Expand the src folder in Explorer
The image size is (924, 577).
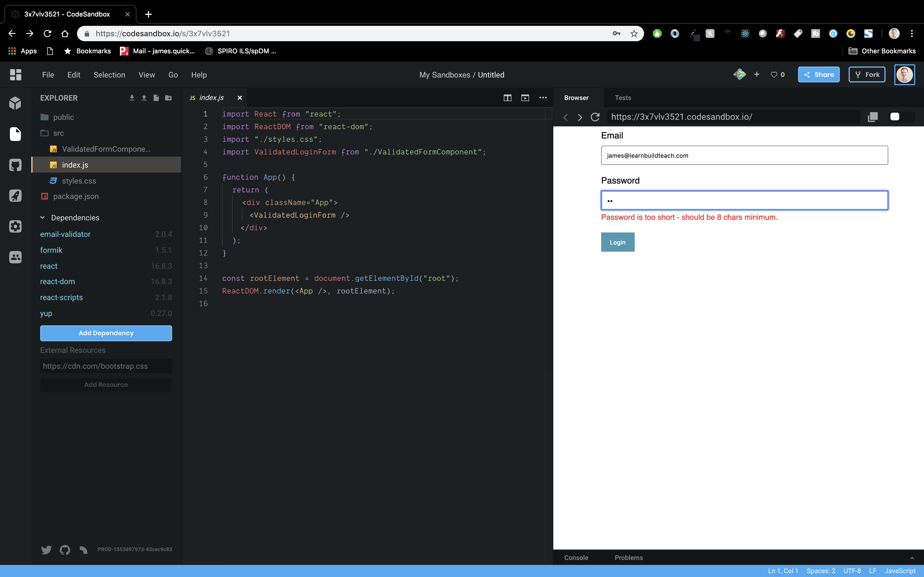[59, 132]
